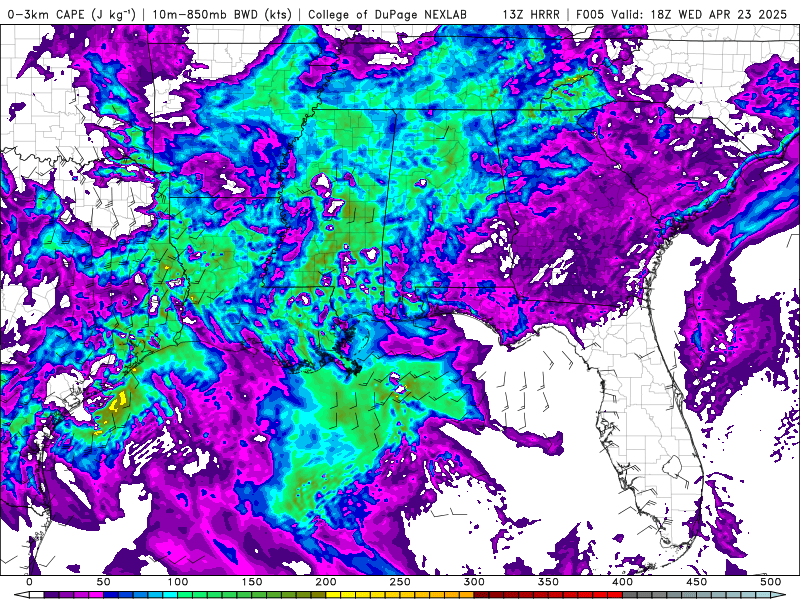
Task: Click the colorbar label '100'
Action: (x=178, y=582)
